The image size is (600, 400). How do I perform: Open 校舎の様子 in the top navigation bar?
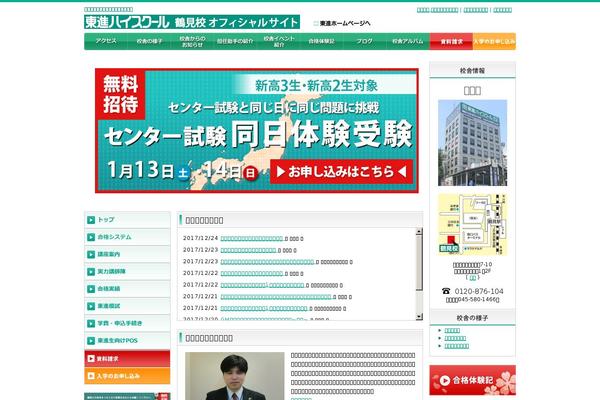[x=149, y=41]
